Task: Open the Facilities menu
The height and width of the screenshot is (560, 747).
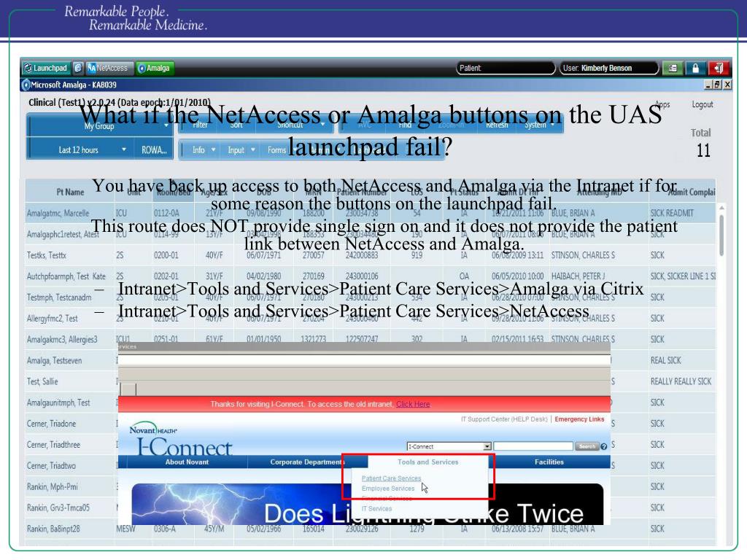Action: [549, 462]
